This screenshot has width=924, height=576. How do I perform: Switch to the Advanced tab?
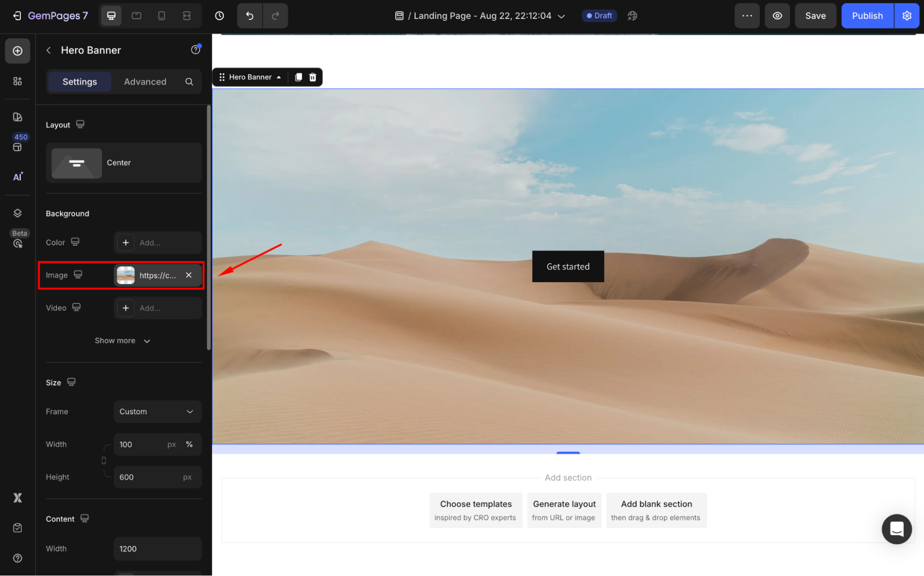[145, 82]
